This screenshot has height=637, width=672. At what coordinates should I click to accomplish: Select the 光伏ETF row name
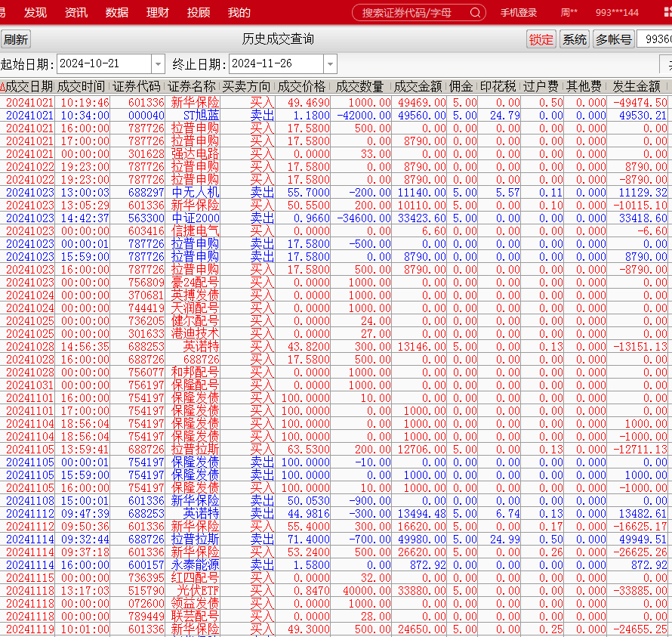coord(199,591)
